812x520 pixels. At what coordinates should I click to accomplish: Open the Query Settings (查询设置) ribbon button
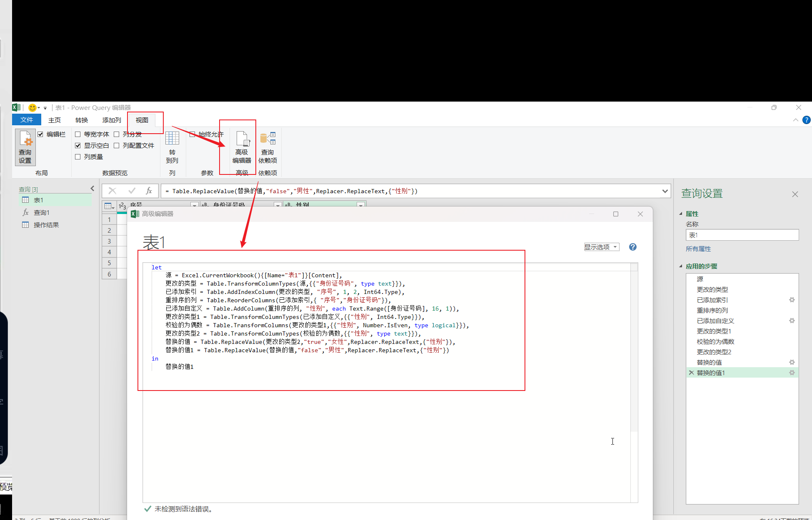(25, 147)
